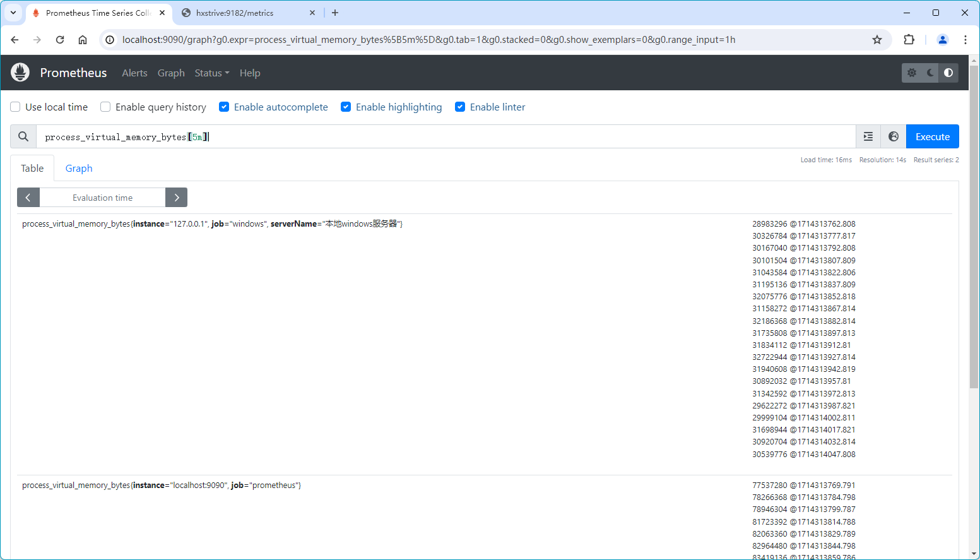Viewport: 980px width, 560px height.
Task: Click the scrollbar down arrow
Action: [974, 554]
